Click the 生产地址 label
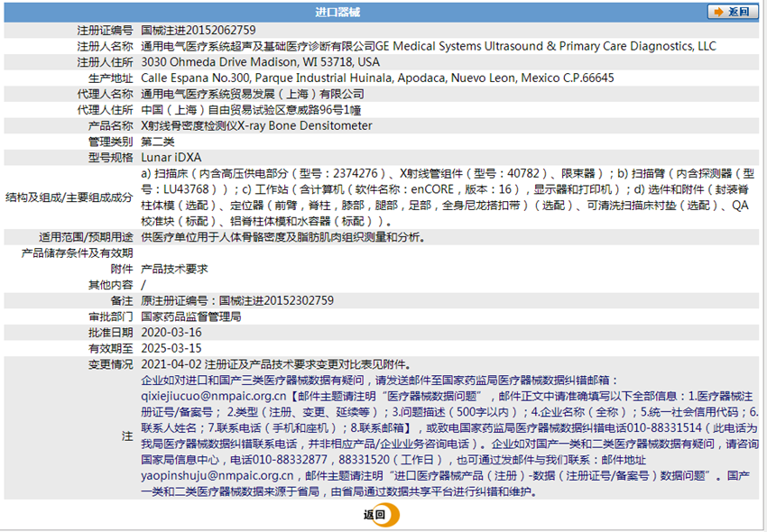The image size is (767, 532). (111, 78)
